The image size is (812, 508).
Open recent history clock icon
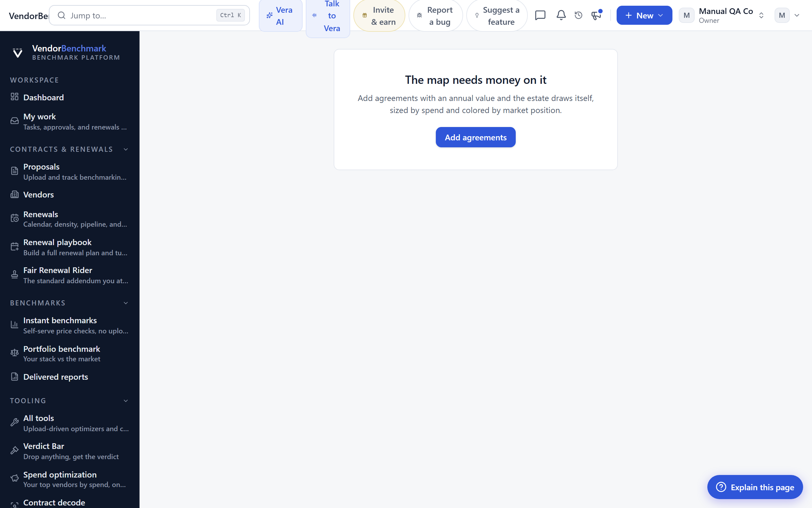click(x=579, y=16)
